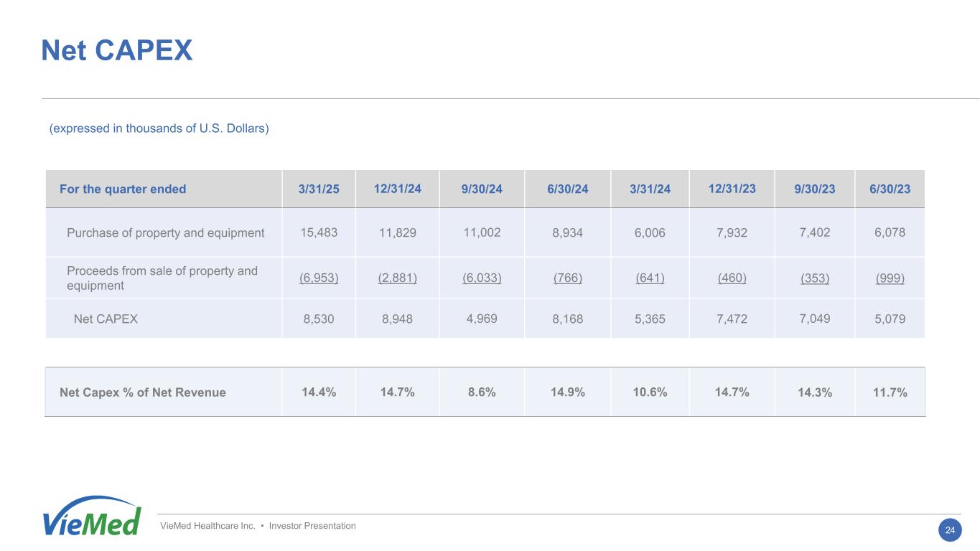
Task: Select the Net CAPEX slide title
Action: pyautogui.click(x=117, y=50)
